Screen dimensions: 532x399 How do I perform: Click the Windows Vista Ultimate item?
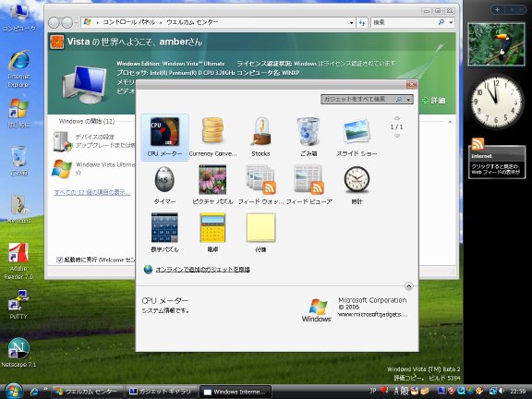94,169
